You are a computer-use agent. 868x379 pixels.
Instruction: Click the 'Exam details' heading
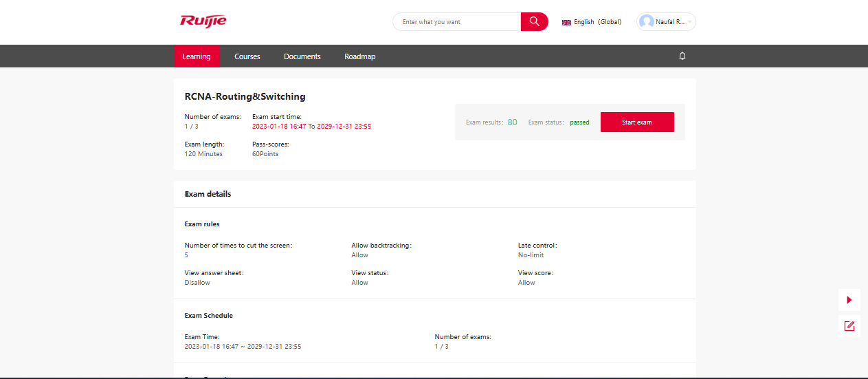[x=208, y=194]
